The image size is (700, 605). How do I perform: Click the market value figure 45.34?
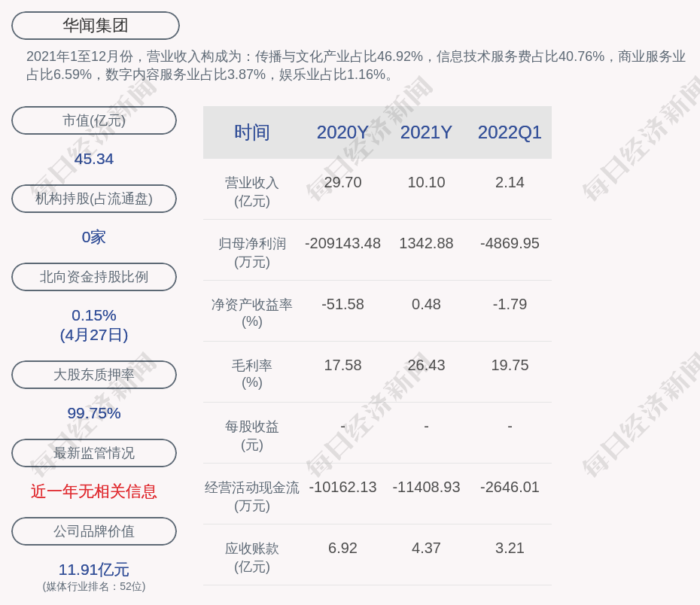pos(94,159)
